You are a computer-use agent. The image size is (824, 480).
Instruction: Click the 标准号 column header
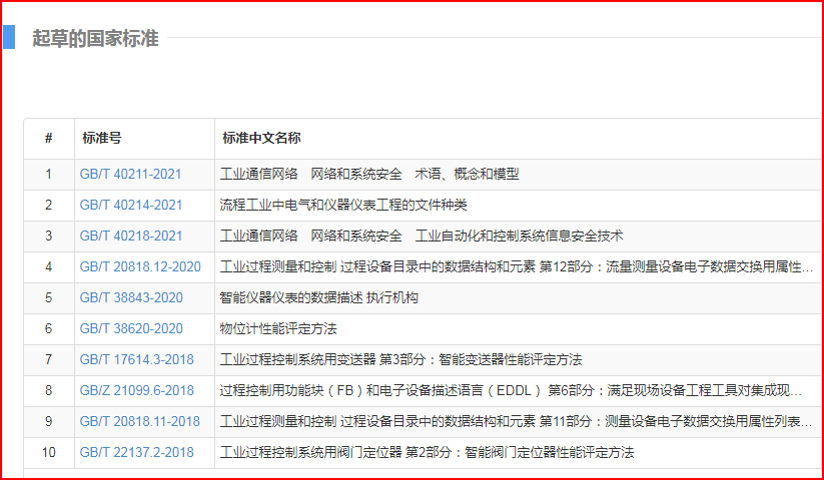tap(102, 138)
